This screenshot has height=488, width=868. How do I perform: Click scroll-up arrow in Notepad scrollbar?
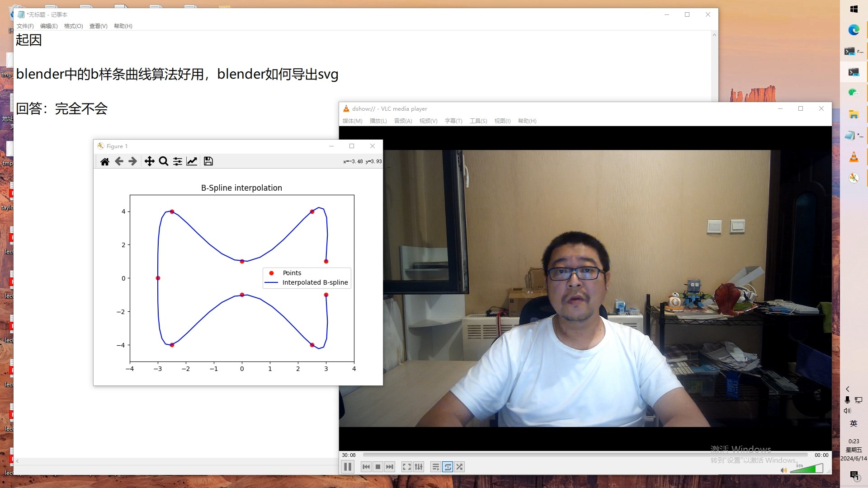click(x=714, y=34)
